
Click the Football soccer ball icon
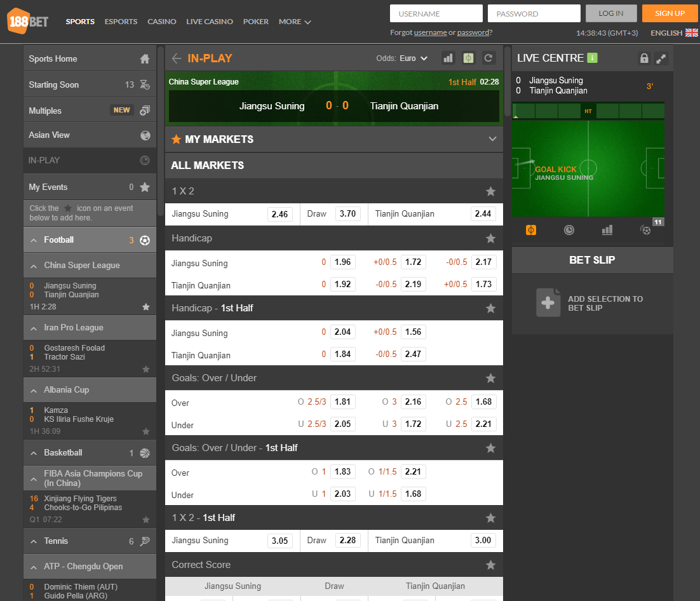coord(145,240)
